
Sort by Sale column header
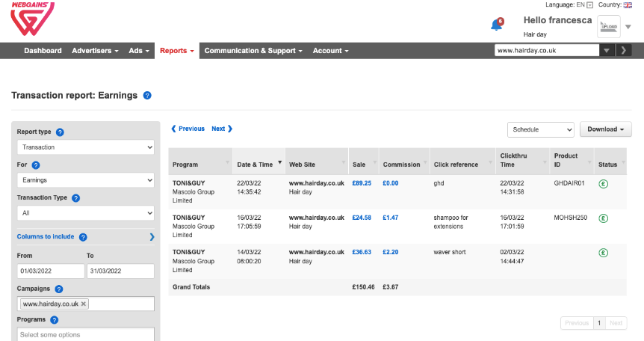click(364, 162)
